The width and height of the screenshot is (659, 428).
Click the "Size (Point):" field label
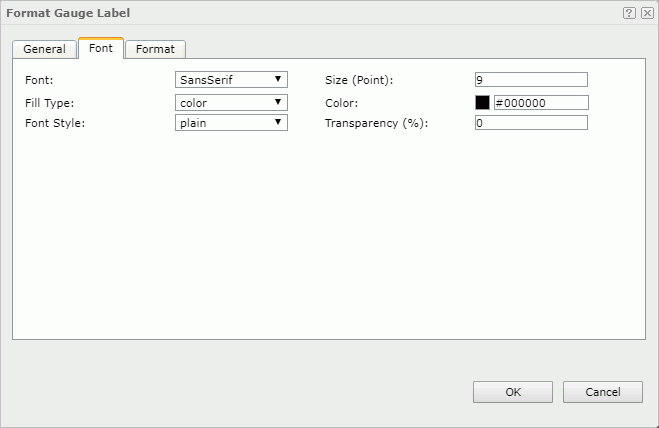coord(359,79)
